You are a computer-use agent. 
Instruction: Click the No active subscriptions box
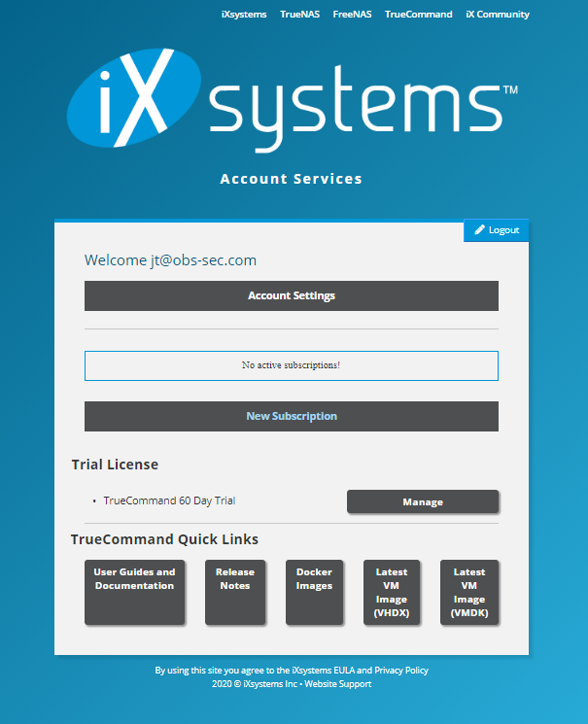click(x=292, y=365)
